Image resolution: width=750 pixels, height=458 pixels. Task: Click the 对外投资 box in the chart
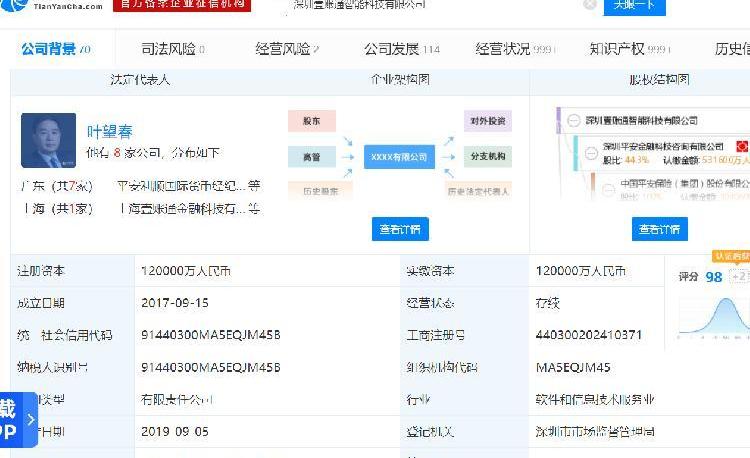tap(488, 121)
